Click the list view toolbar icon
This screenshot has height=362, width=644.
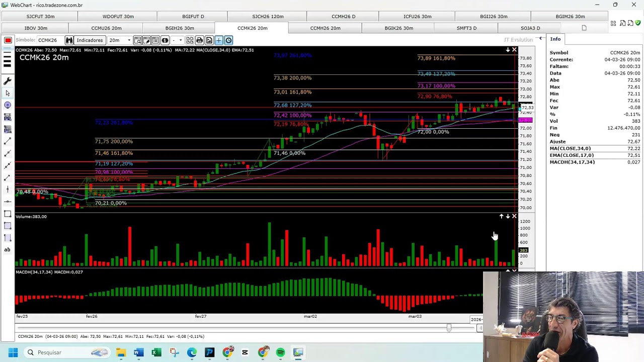[x=155, y=40]
